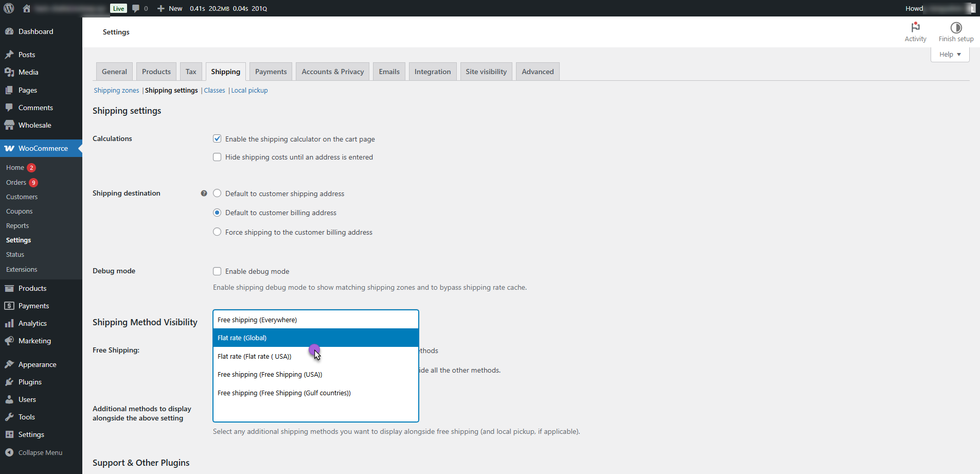Visit site via the home icon
980x474 pixels.
27,8
